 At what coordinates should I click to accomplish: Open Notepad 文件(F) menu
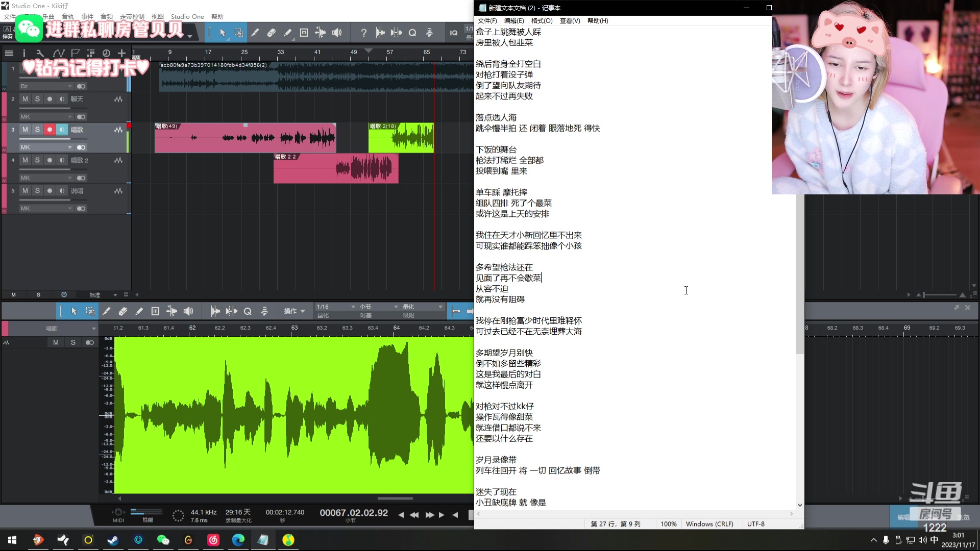pyautogui.click(x=487, y=21)
